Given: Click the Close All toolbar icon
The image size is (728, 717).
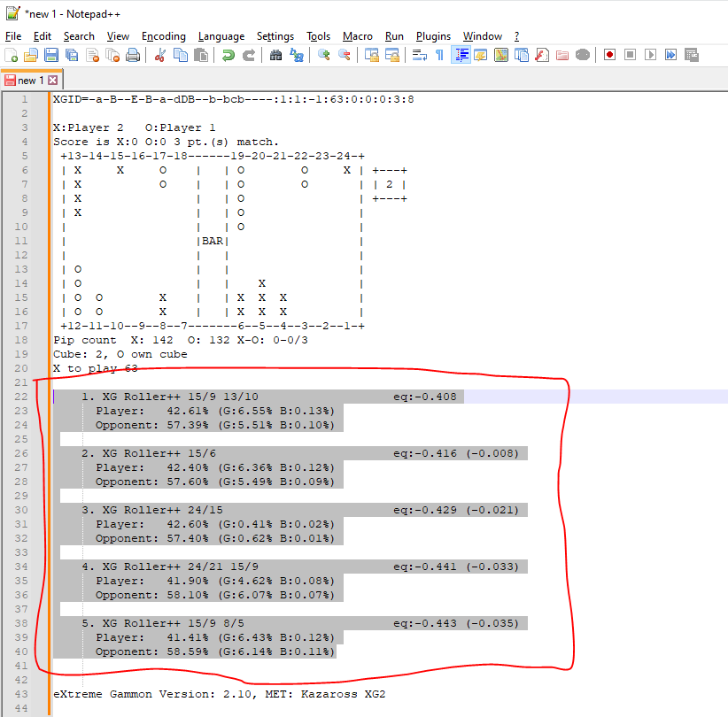Looking at the screenshot, I should tap(112, 55).
